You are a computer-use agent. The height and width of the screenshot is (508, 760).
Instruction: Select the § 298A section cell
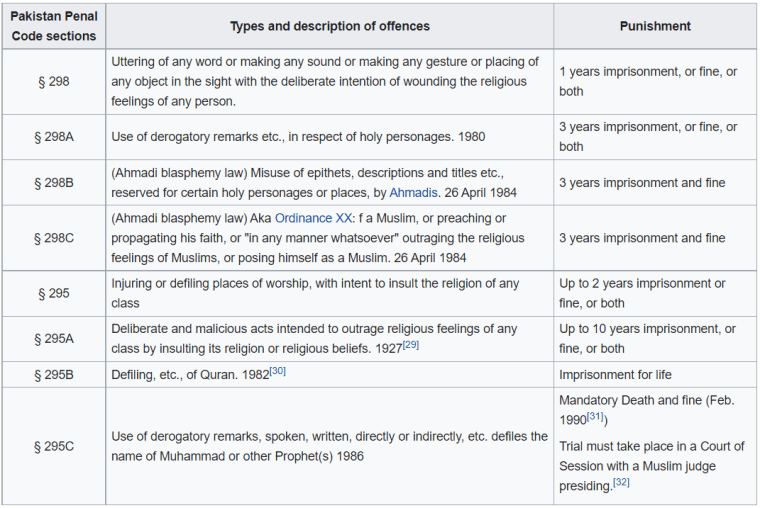[x=54, y=137]
